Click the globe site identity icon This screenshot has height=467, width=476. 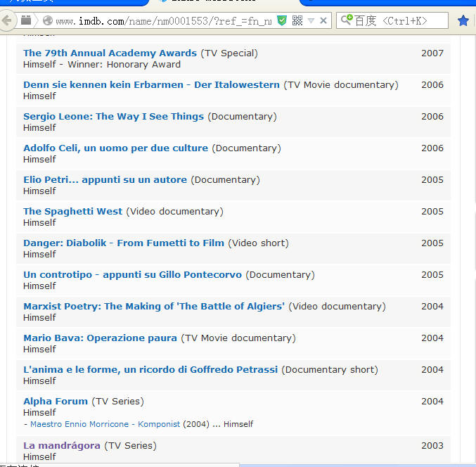[47, 20]
